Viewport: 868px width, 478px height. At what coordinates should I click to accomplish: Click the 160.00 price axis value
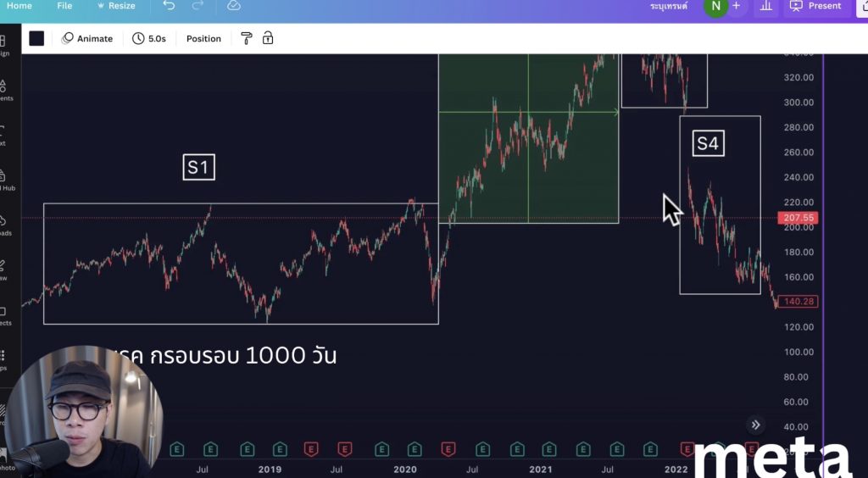798,276
